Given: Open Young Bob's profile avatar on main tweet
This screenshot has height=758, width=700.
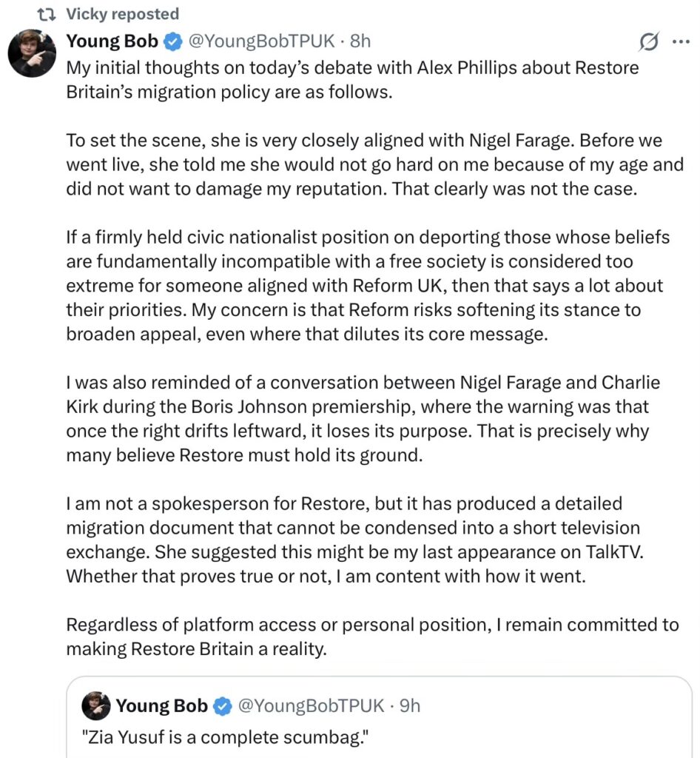Looking at the screenshot, I should coord(32,53).
